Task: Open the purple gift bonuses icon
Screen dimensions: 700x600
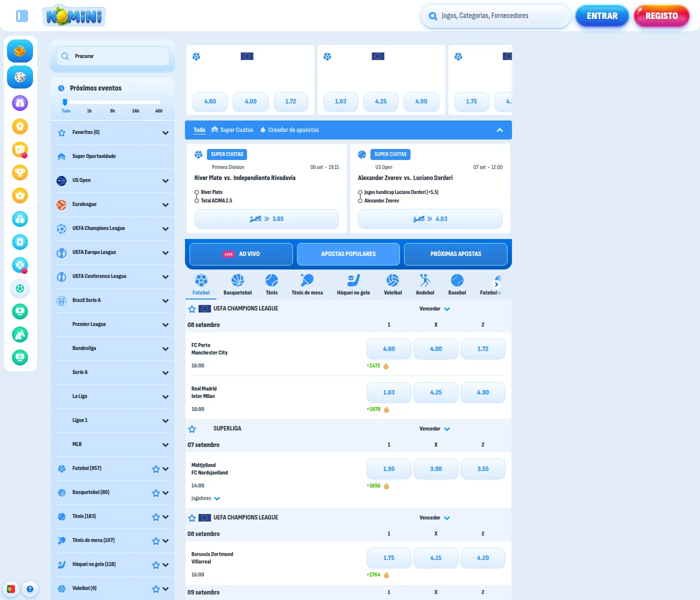Action: [20, 103]
